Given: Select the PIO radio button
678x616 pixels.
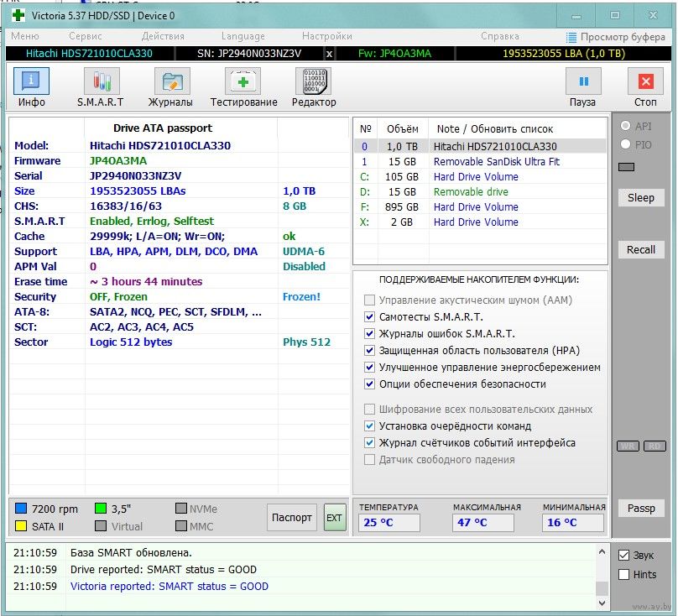Looking at the screenshot, I should (625, 144).
